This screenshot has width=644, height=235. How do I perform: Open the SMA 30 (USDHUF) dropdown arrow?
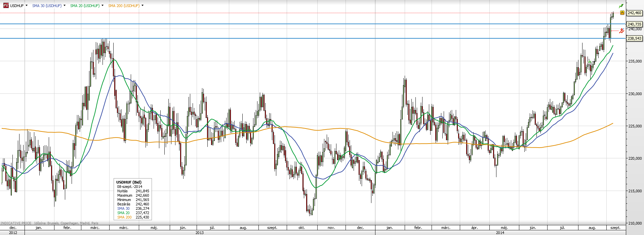click(x=65, y=5)
